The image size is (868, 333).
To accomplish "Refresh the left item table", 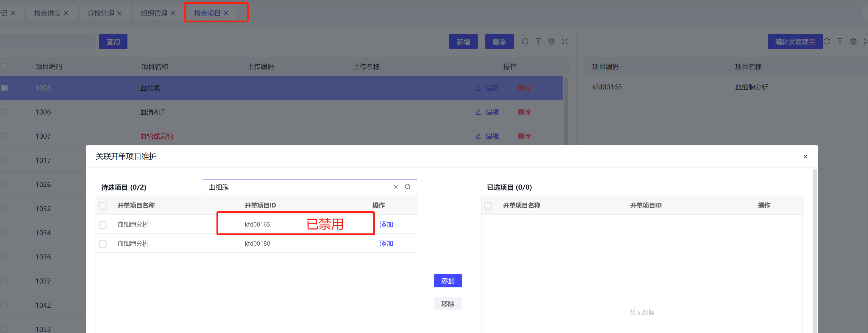I will [525, 41].
